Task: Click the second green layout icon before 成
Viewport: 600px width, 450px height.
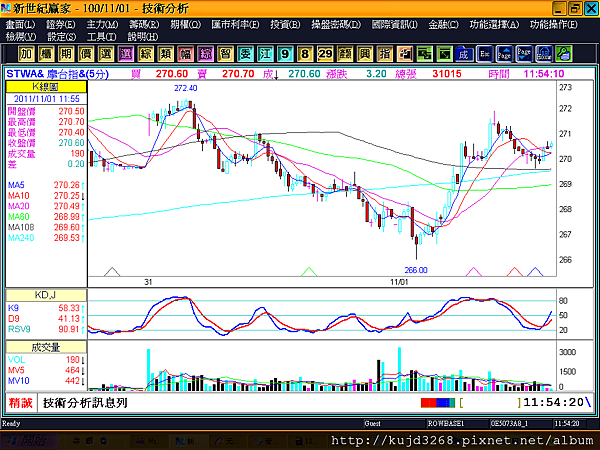Action: (x=444, y=54)
